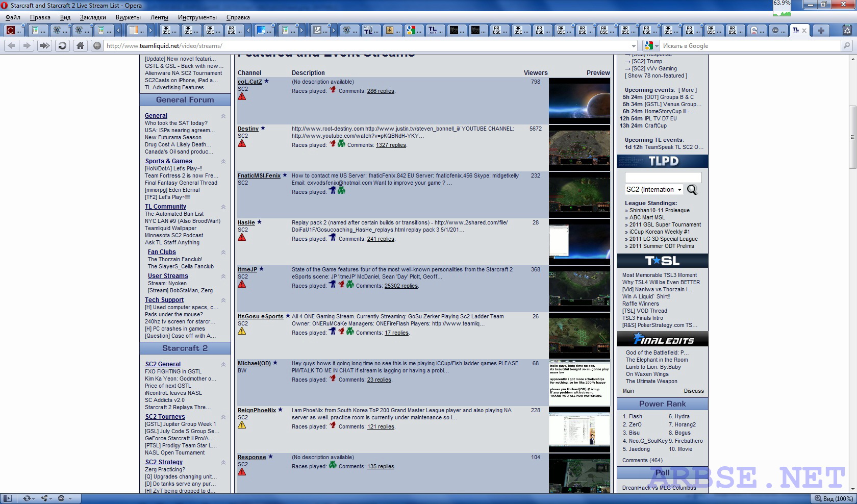Close the active TL.net tab

click(x=804, y=31)
